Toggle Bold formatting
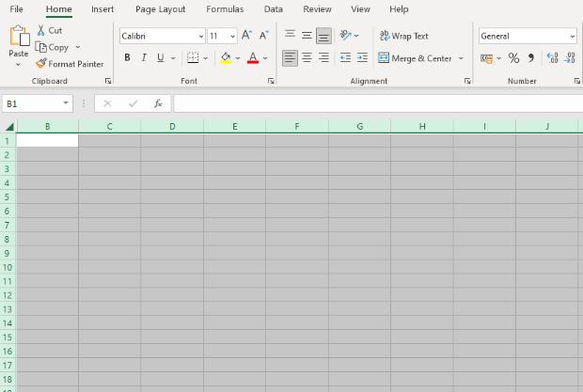Image resolution: width=583 pixels, height=392 pixels. [127, 57]
